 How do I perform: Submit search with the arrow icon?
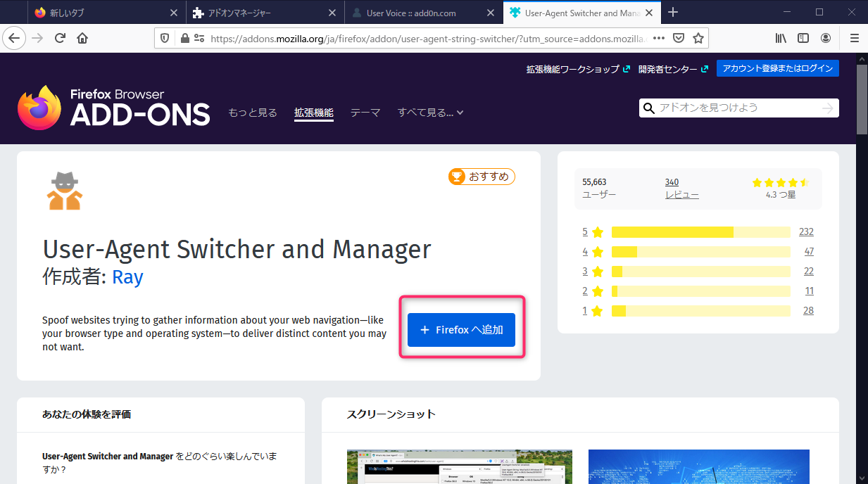(828, 108)
